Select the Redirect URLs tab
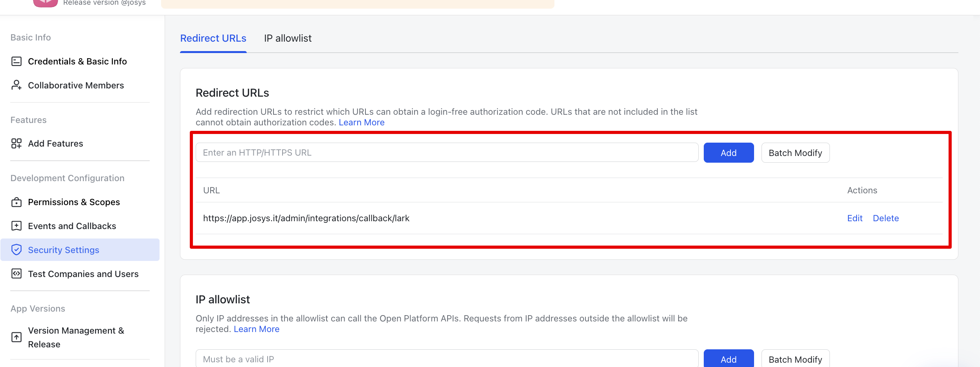This screenshot has height=367, width=980. pos(213,38)
